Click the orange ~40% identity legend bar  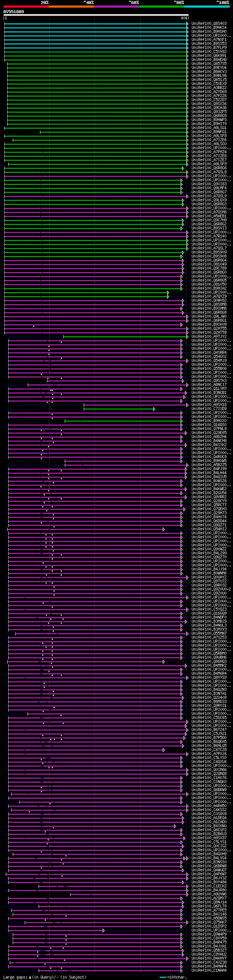click(x=71, y=7)
